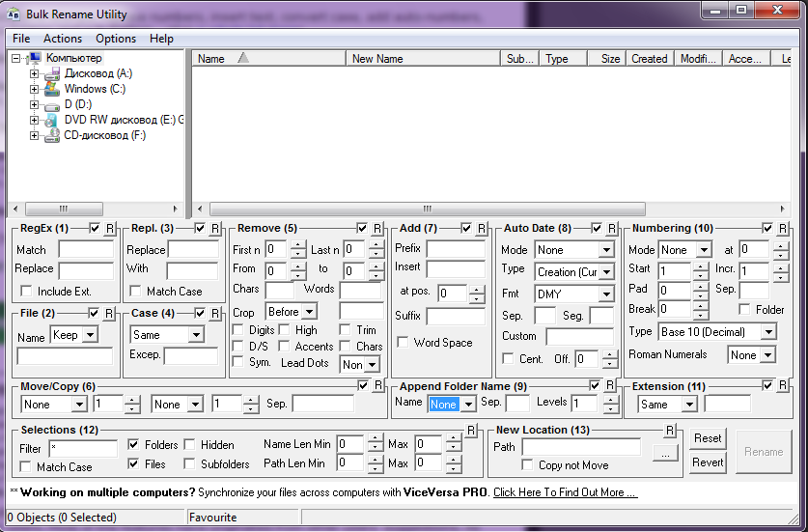808x532 pixels.
Task: Open Extension (11) Same dropdown
Action: tap(689, 405)
